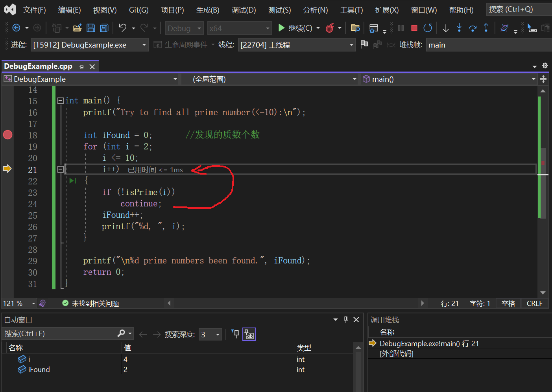Click the diagnostic graph icon in the toolbar
Image resolution: width=552 pixels, height=392 pixels.
click(504, 28)
